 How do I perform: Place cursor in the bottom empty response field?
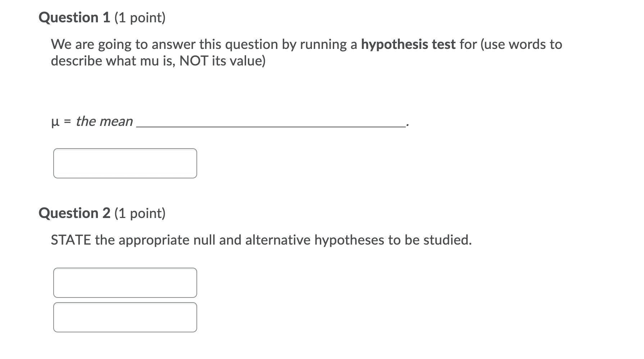coord(125,317)
